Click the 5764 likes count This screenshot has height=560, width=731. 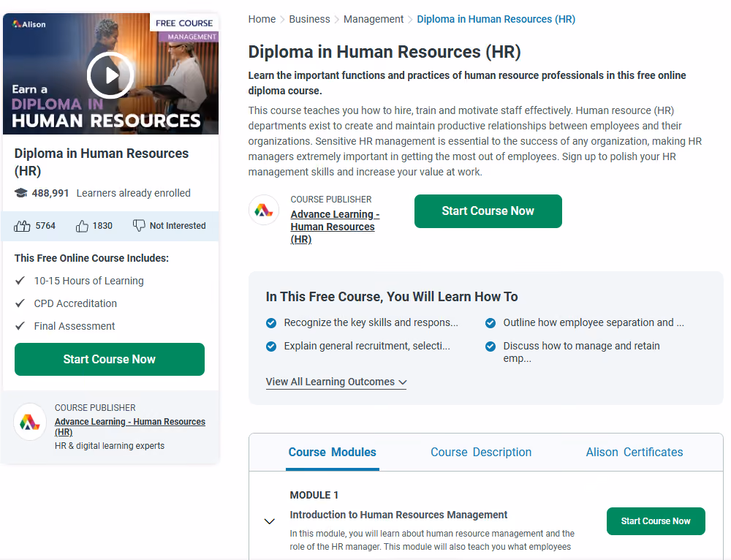pos(45,226)
